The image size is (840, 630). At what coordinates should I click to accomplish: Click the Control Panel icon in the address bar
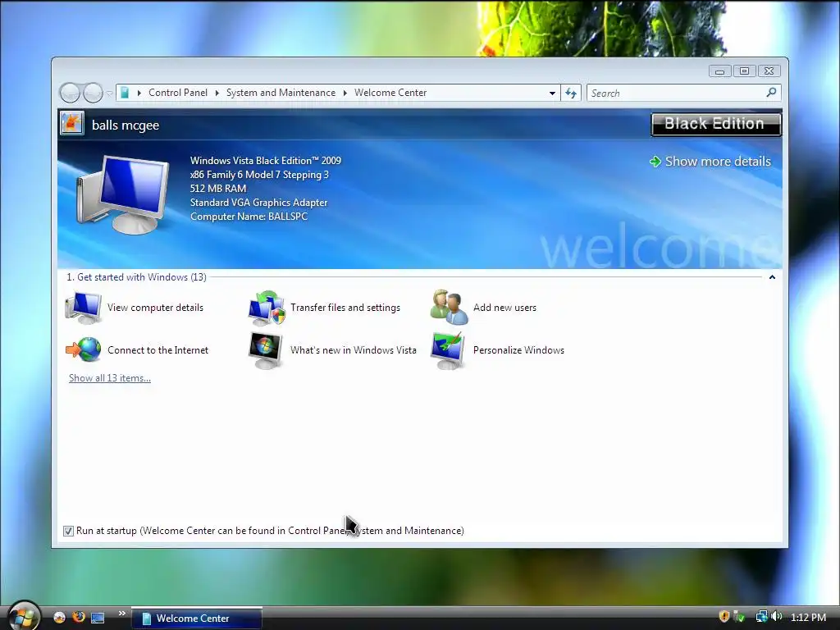(x=125, y=93)
